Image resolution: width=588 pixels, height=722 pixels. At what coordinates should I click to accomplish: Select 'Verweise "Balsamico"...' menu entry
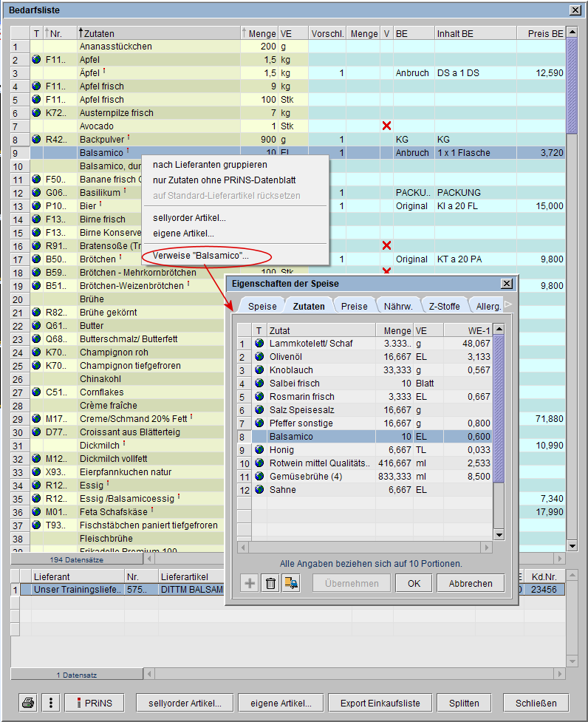pos(201,256)
